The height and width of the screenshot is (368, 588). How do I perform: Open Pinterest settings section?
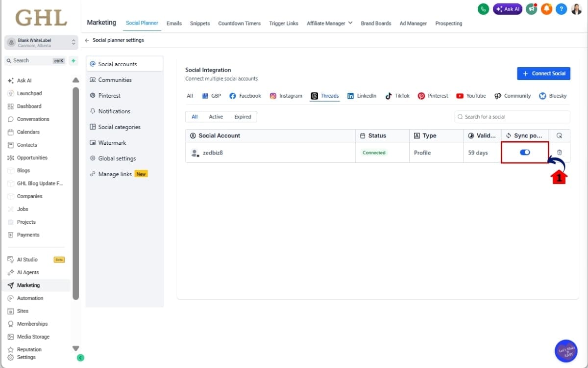124,96
